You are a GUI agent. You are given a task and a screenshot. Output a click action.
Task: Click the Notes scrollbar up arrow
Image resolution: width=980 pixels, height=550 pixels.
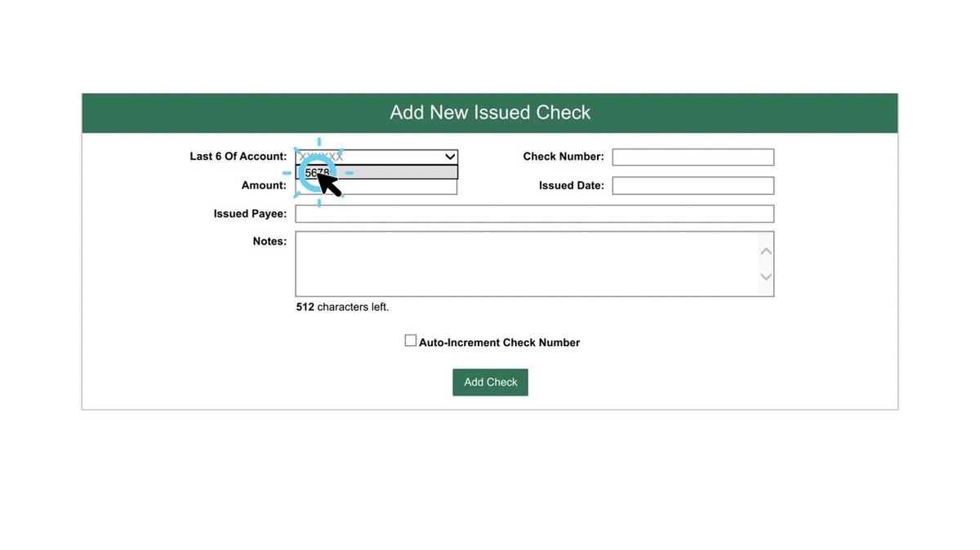[x=766, y=251]
